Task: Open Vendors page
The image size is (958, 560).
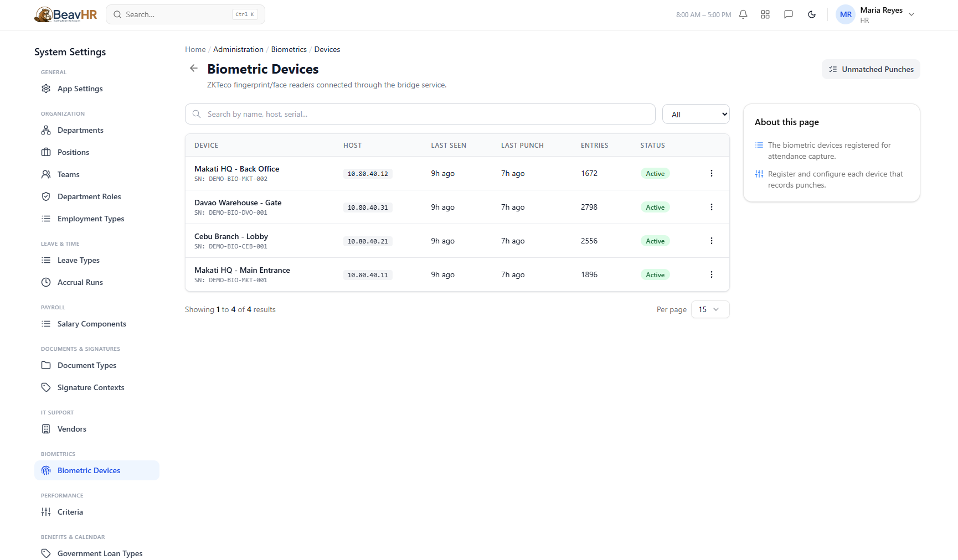Action: click(97, 429)
